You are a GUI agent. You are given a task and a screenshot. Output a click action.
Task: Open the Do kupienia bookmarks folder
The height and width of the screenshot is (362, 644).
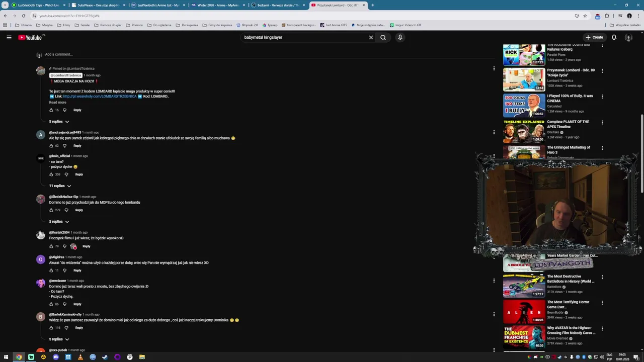pos(187,25)
